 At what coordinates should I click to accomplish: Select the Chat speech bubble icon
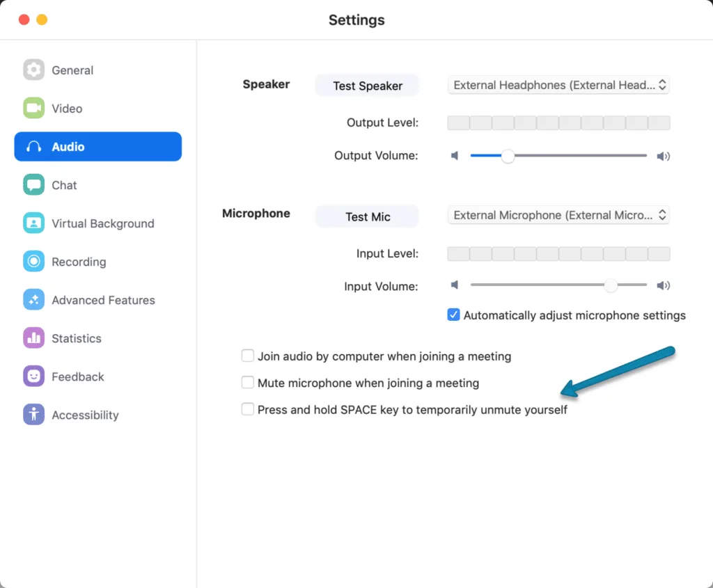pos(33,185)
